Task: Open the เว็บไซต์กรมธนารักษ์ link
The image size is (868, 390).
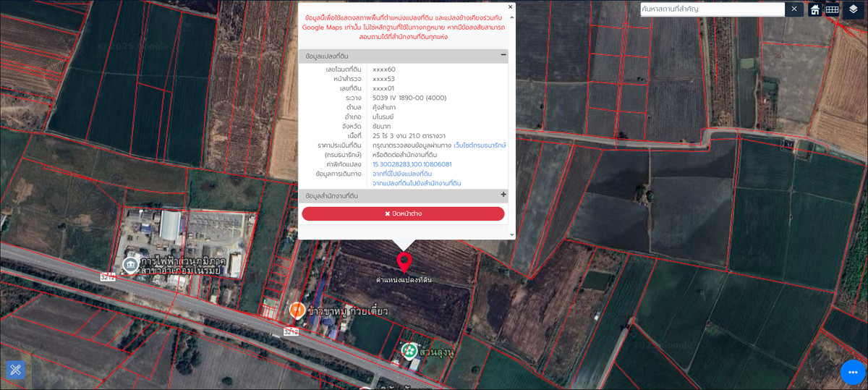Action: 480,145
